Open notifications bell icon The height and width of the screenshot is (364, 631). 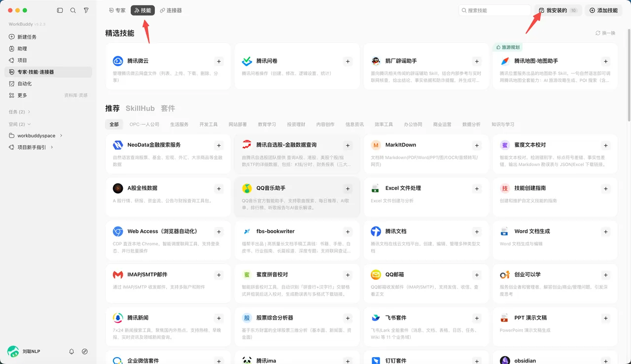[x=71, y=352]
